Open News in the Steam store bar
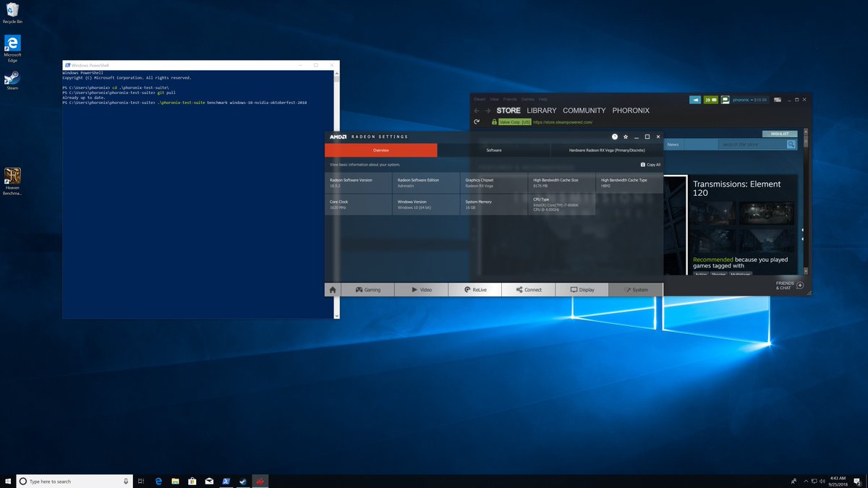Image resolution: width=868 pixels, height=488 pixels. coord(673,145)
